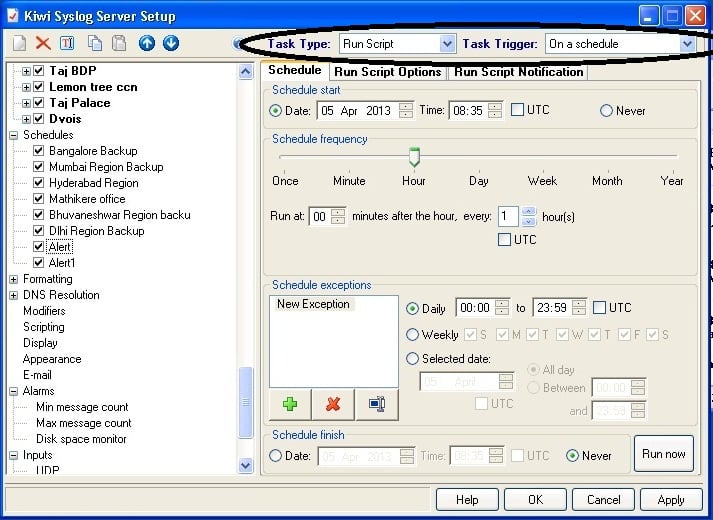Toggle the Mathikere office checkbox
This screenshot has width=713, height=520.
(x=39, y=199)
